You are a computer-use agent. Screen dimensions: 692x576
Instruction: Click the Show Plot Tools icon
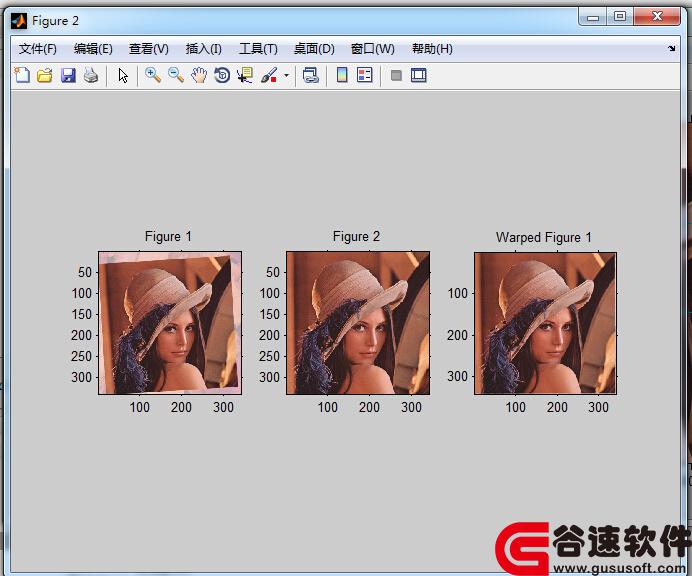418,75
